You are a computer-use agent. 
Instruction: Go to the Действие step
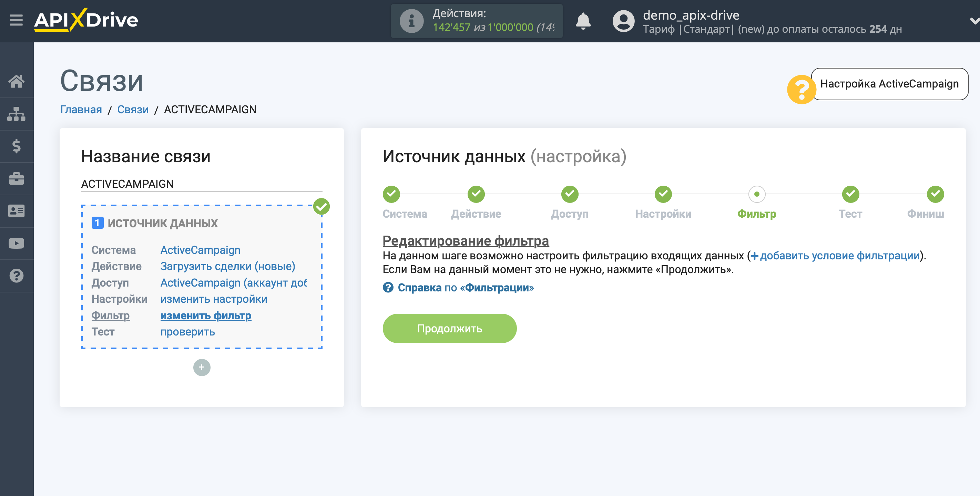pos(476,214)
